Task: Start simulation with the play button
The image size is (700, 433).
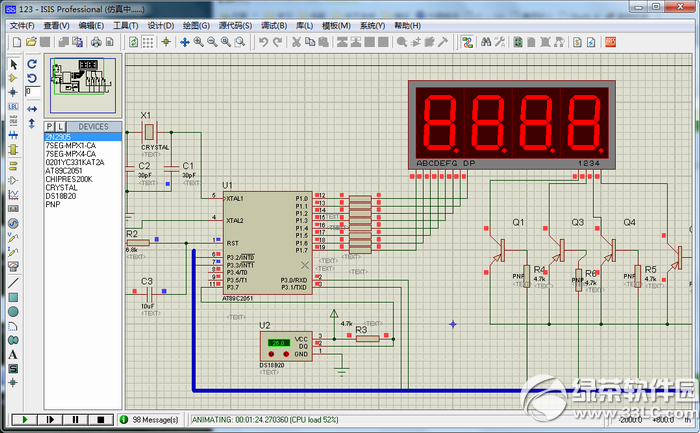Action: coord(24,420)
